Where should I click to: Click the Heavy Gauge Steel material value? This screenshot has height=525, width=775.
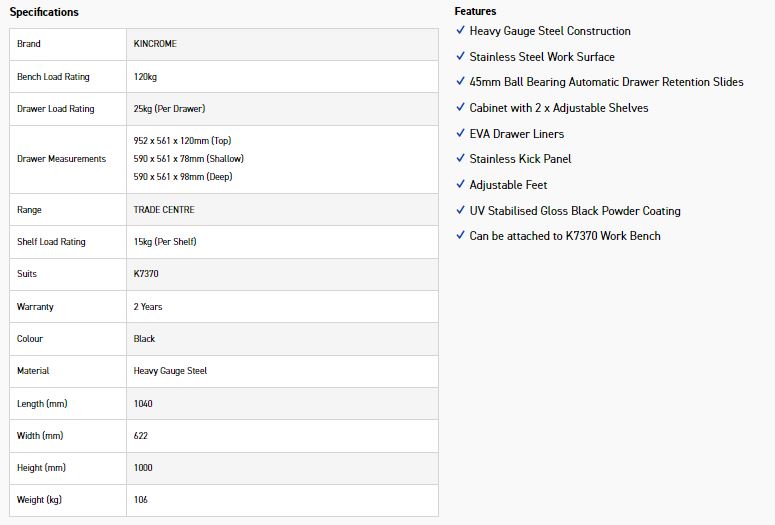pos(170,371)
